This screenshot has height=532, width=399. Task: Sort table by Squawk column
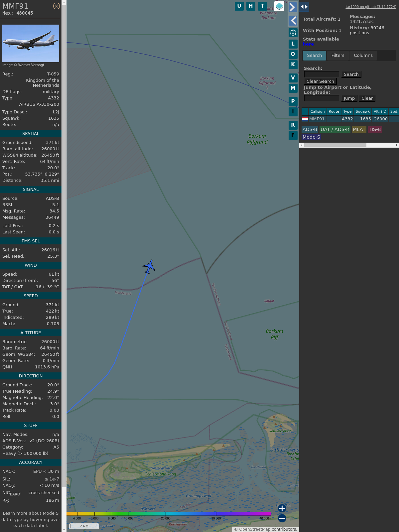(x=362, y=112)
